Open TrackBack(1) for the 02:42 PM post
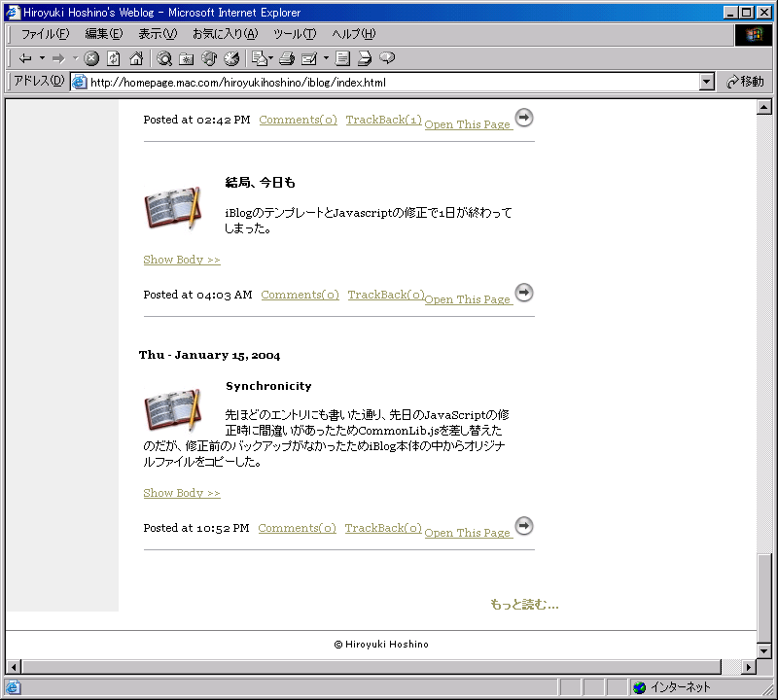The width and height of the screenshot is (778, 700). (383, 120)
